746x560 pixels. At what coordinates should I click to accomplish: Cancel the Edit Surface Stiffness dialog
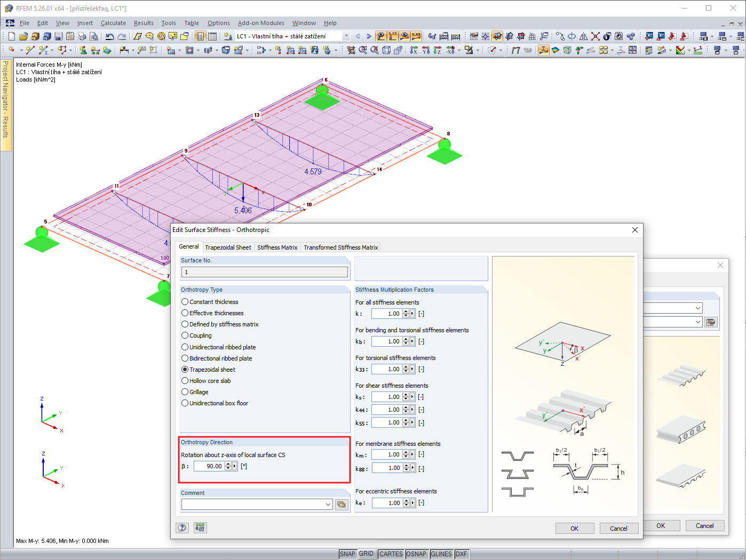pos(618,528)
